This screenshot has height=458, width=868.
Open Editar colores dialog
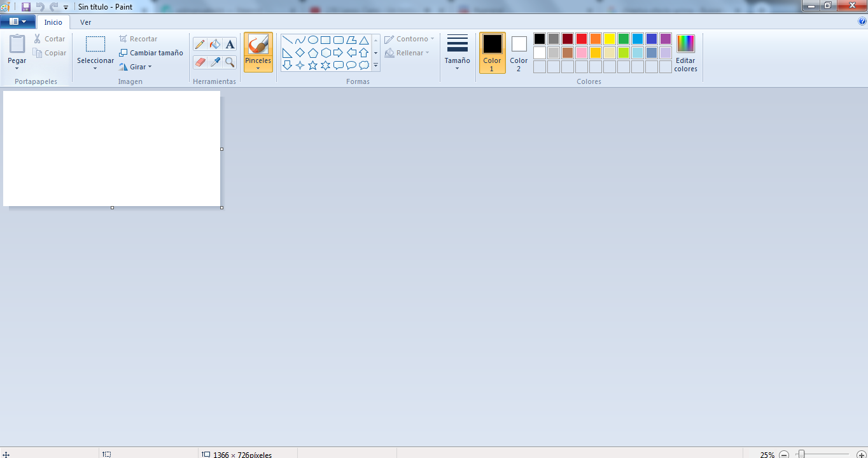click(686, 53)
